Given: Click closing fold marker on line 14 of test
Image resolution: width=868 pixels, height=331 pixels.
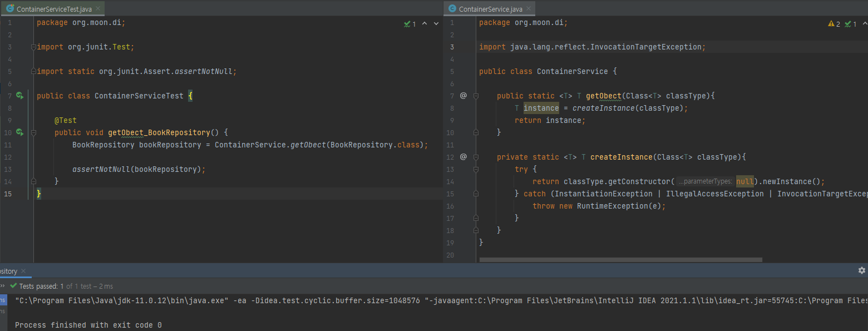Looking at the screenshot, I should click(34, 181).
